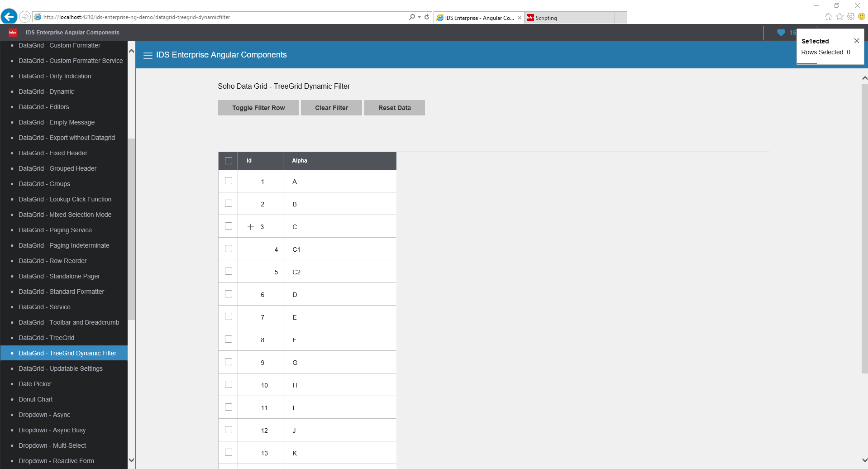868x469 pixels.
Task: Open DataGrid - Groups menu item
Action: tap(44, 184)
